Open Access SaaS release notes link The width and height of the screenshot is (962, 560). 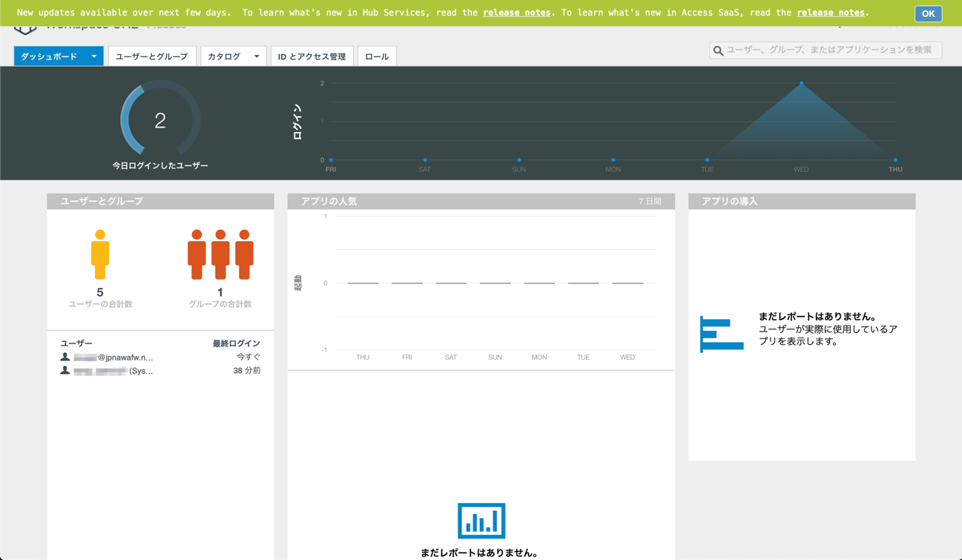pyautogui.click(x=830, y=13)
